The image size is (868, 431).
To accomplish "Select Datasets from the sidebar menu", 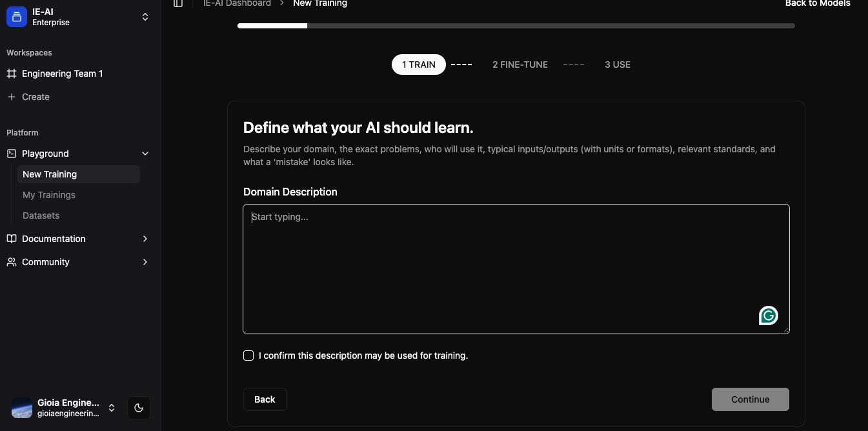I will pyautogui.click(x=41, y=215).
